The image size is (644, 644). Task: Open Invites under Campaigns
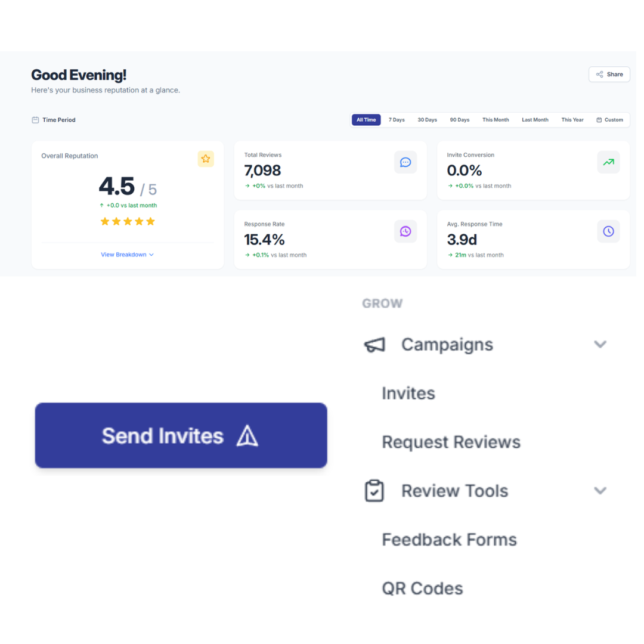[408, 393]
